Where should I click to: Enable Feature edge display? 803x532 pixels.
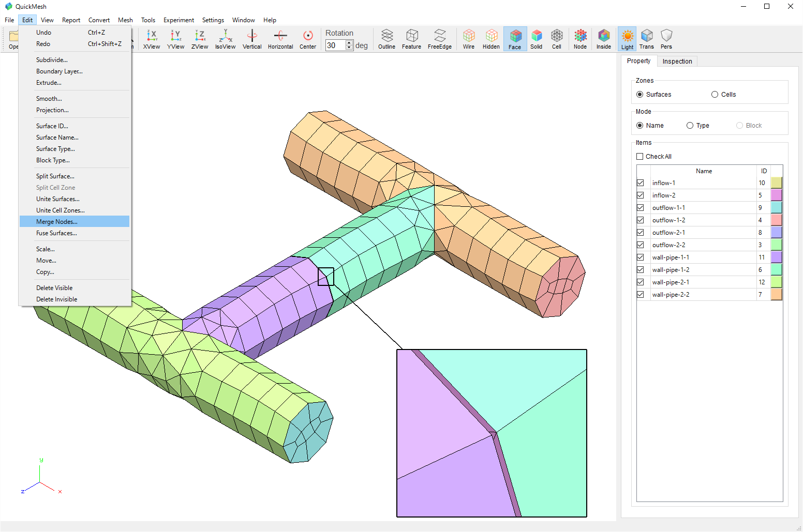coord(412,39)
